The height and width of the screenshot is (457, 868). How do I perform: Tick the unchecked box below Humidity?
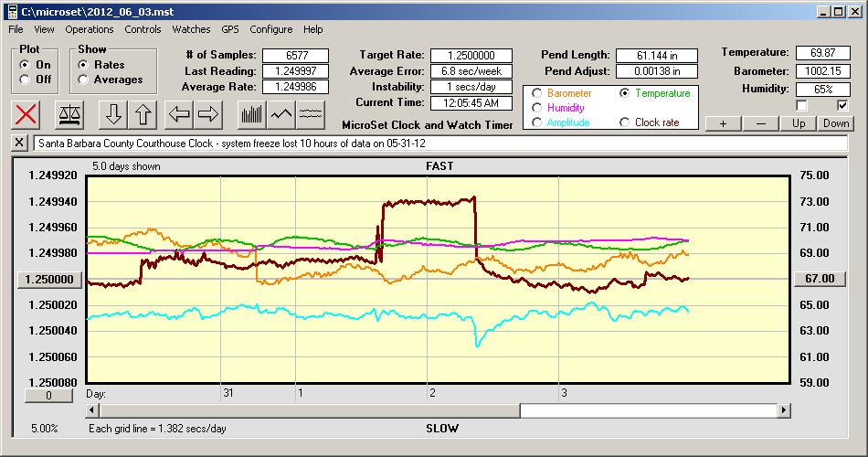[802, 105]
